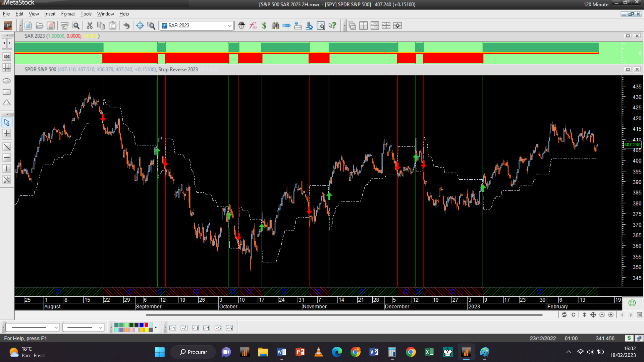Toggle chart layout number 1
The image size is (644, 362).
[173, 328]
